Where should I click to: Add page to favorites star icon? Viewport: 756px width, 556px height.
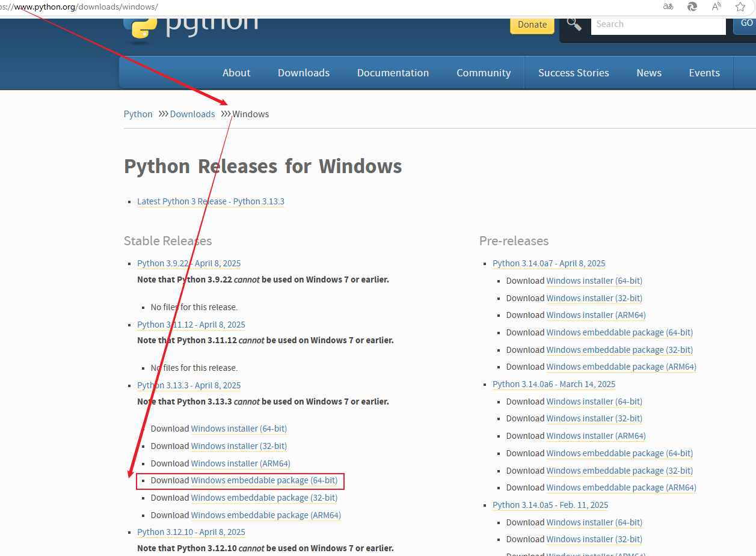(x=740, y=7)
